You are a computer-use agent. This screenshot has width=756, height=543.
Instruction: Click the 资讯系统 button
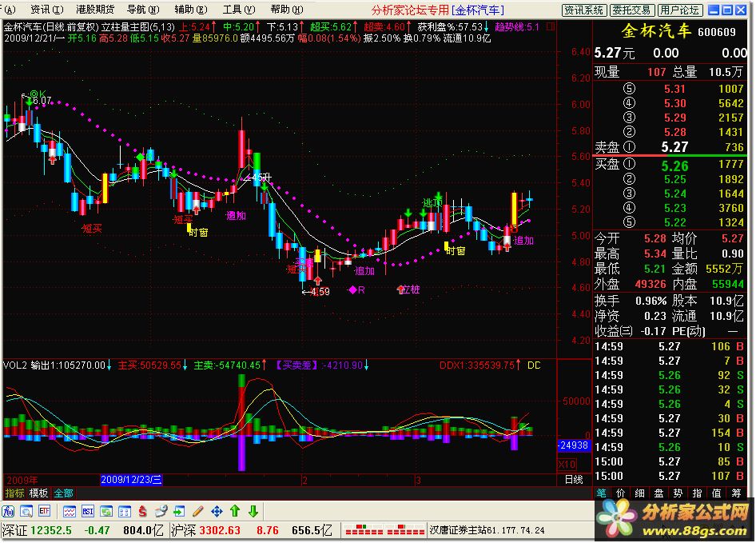(x=584, y=10)
